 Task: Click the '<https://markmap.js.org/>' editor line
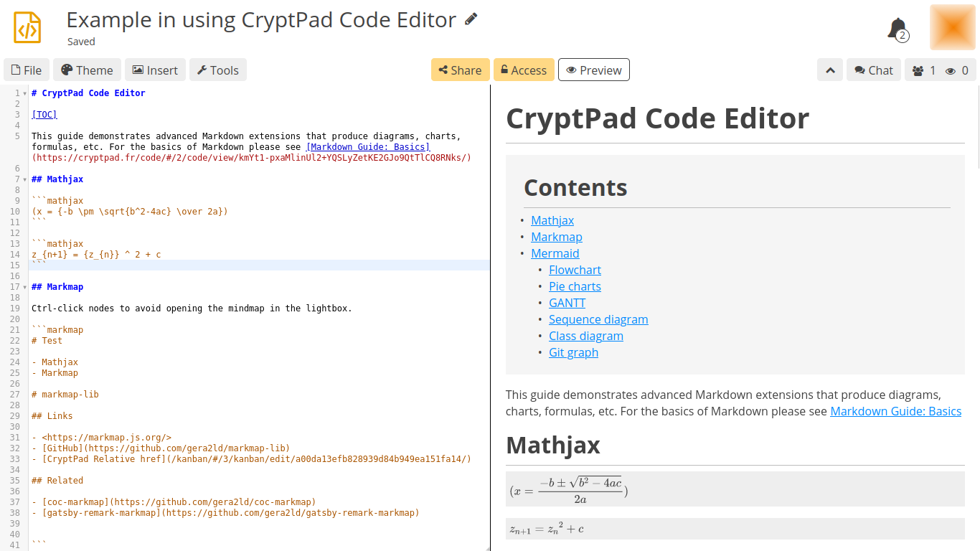[101, 438]
